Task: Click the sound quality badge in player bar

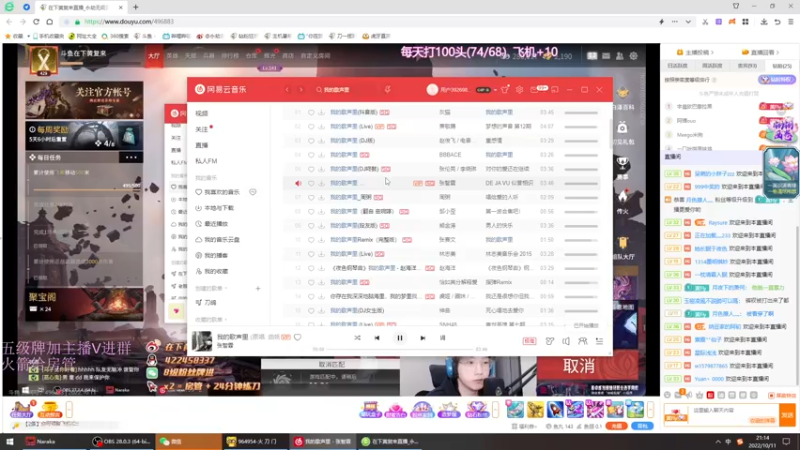Action: click(x=529, y=341)
